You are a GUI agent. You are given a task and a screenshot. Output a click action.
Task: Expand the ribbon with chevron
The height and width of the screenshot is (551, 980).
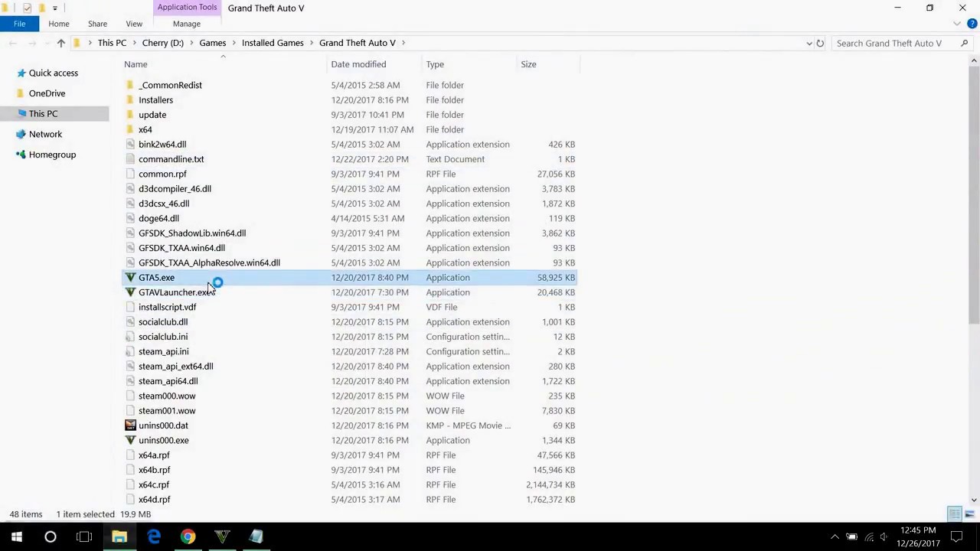click(956, 24)
